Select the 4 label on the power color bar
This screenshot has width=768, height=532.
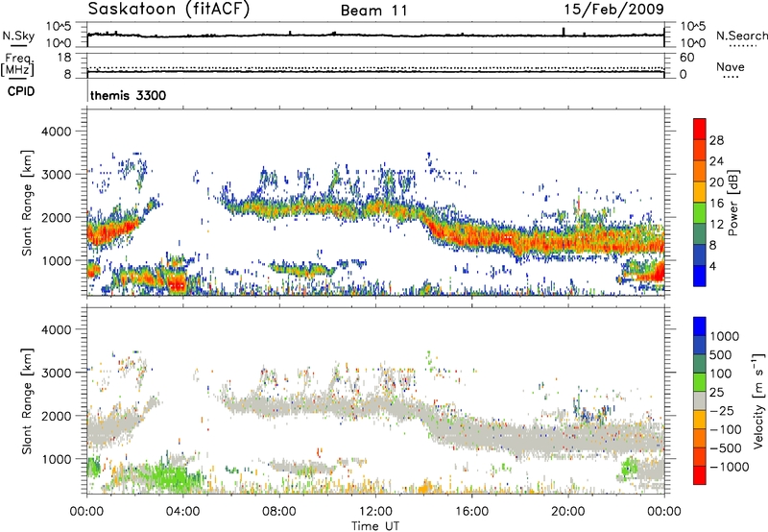pyautogui.click(x=712, y=267)
